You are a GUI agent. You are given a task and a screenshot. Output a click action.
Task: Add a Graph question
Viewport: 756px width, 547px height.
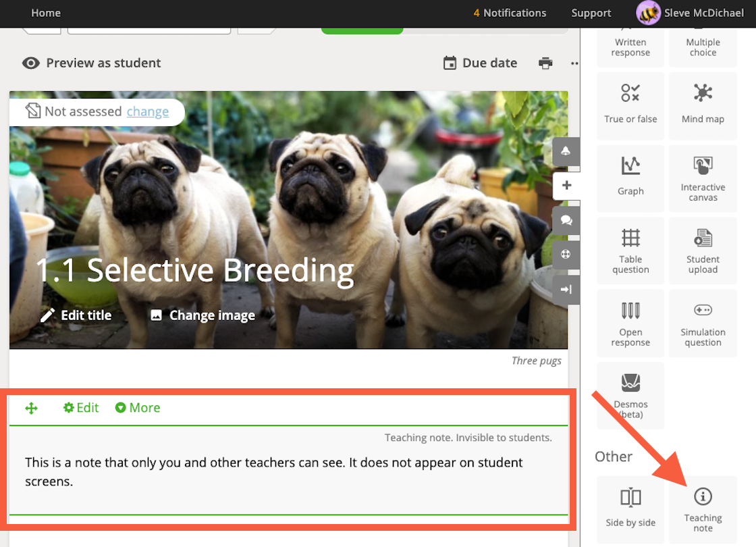(x=630, y=178)
